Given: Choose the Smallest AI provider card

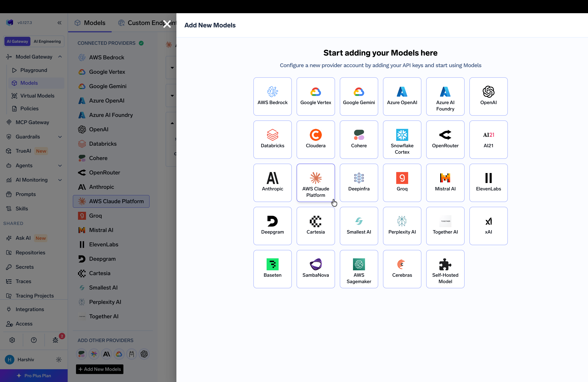Looking at the screenshot, I should (x=359, y=226).
